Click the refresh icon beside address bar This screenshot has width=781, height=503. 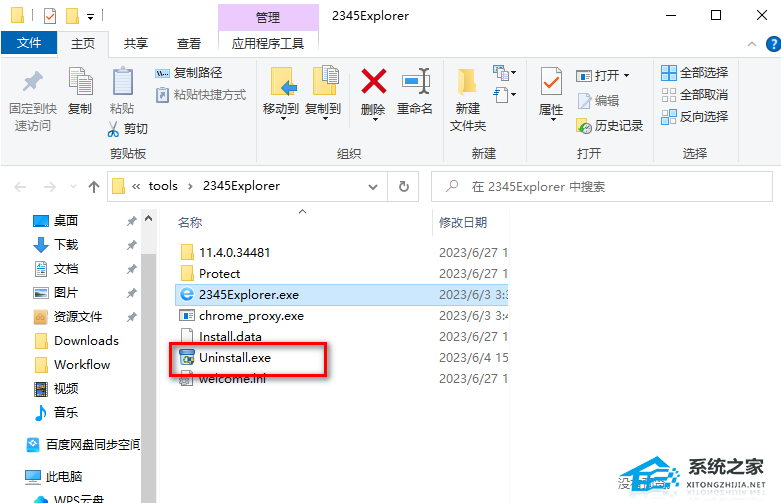[x=403, y=186]
